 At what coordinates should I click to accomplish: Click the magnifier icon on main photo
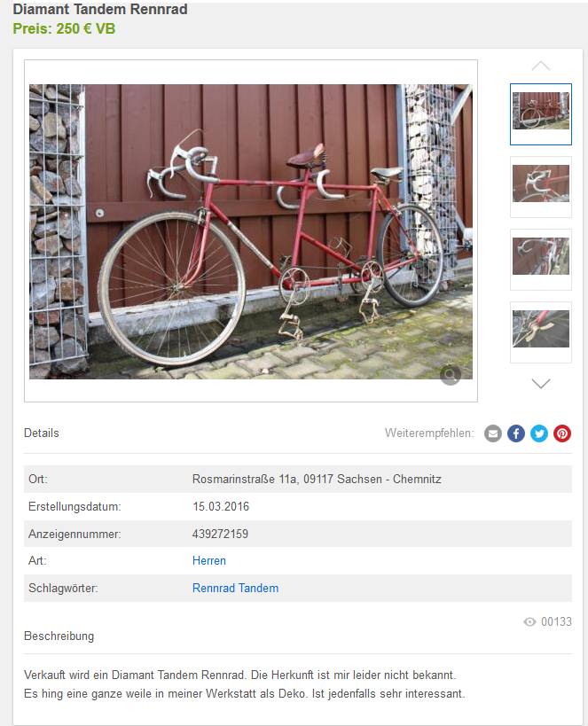tap(451, 375)
